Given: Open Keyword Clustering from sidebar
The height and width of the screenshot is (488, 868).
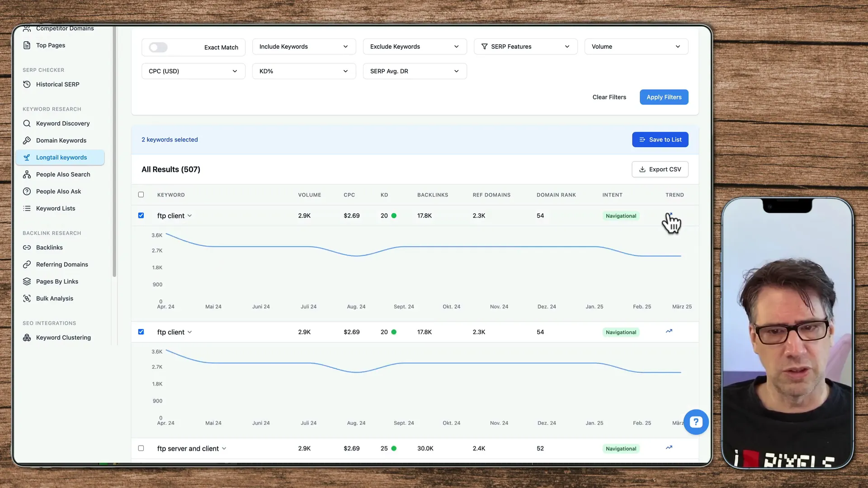Looking at the screenshot, I should 63,338.
